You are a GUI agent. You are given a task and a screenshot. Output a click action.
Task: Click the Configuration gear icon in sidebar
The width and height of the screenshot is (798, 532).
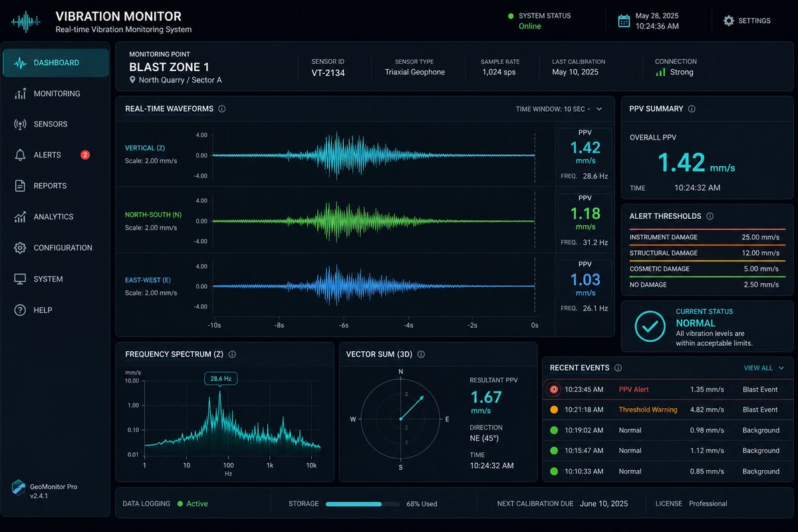(21, 247)
